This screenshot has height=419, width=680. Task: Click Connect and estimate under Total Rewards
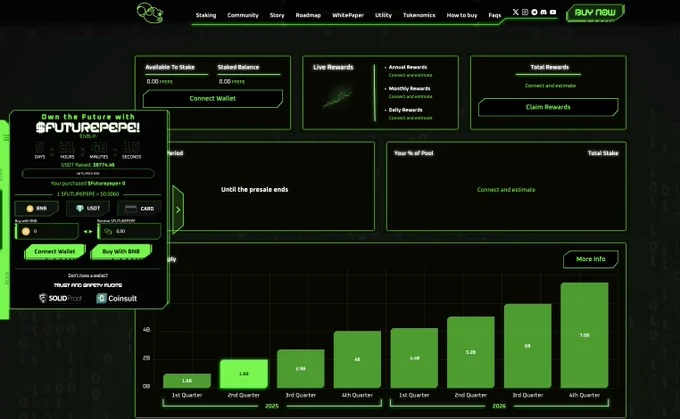tap(550, 86)
